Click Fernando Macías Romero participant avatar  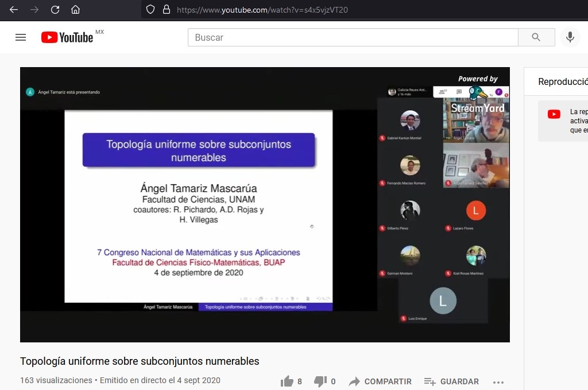click(410, 165)
